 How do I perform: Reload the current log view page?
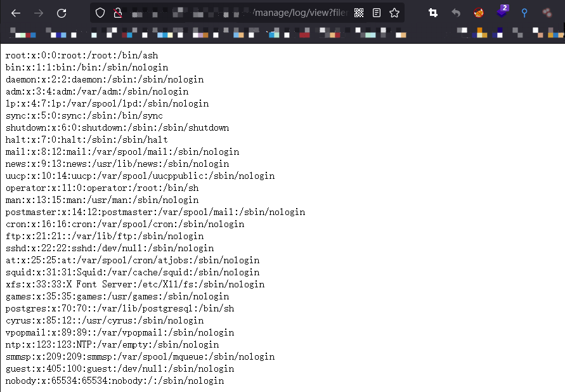point(61,12)
